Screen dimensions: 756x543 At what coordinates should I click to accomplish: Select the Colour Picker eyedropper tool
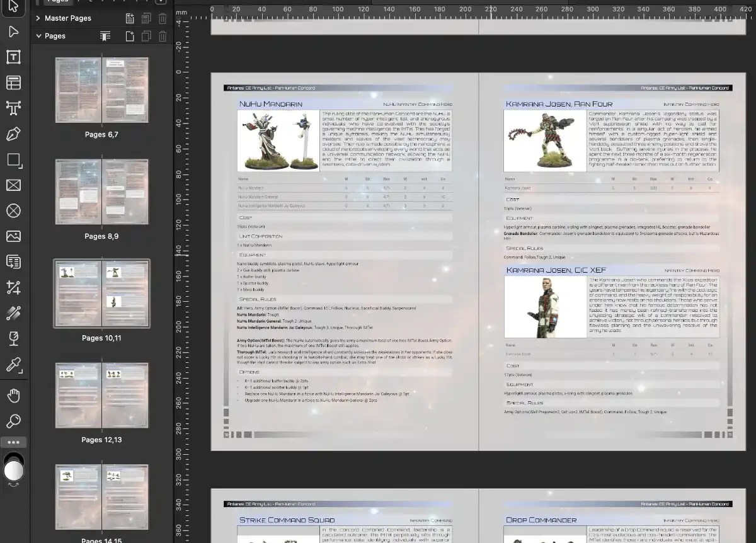(13, 365)
